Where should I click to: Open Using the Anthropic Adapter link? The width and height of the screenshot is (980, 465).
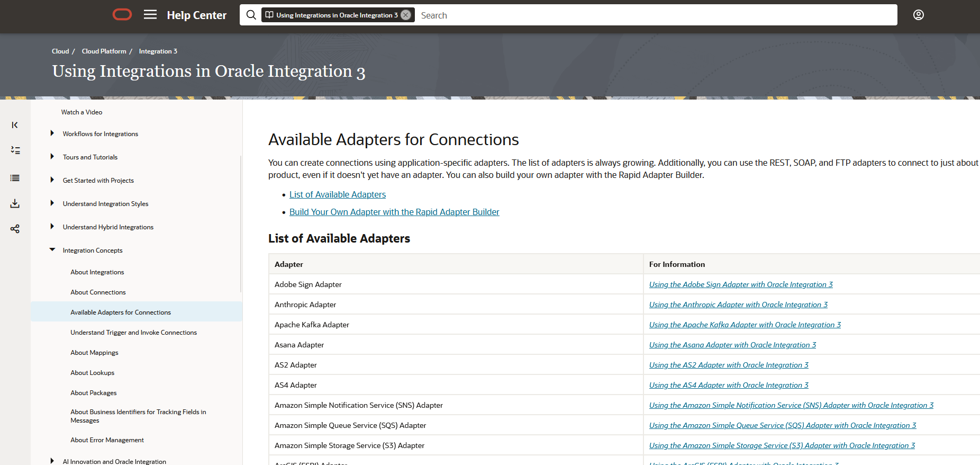(x=738, y=305)
